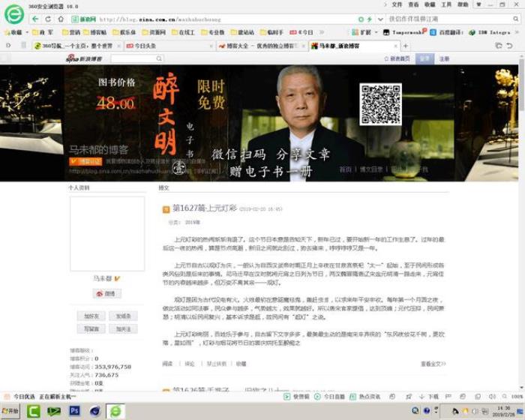Click the 微博 Weibo button under the profile
This screenshot has height=420, width=525.
(106, 294)
